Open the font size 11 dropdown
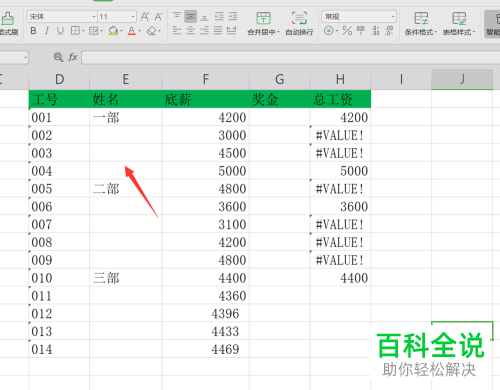Image resolution: width=500 pixels, height=390 pixels. point(133,16)
